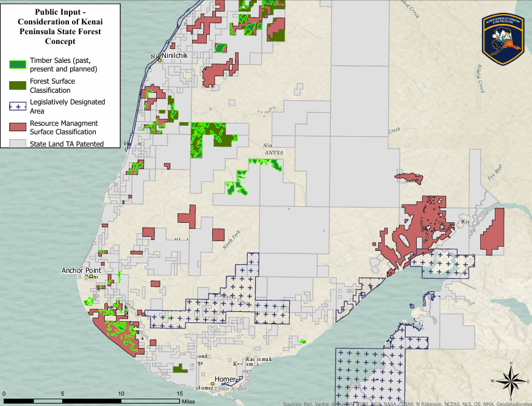Click the Sources attribution text at bottom

tap(407, 404)
